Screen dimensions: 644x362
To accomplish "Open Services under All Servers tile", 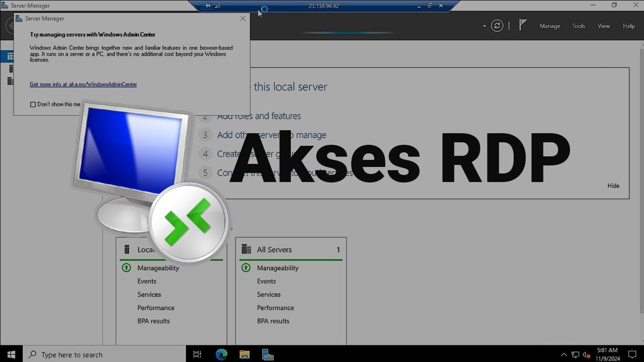I will [269, 295].
